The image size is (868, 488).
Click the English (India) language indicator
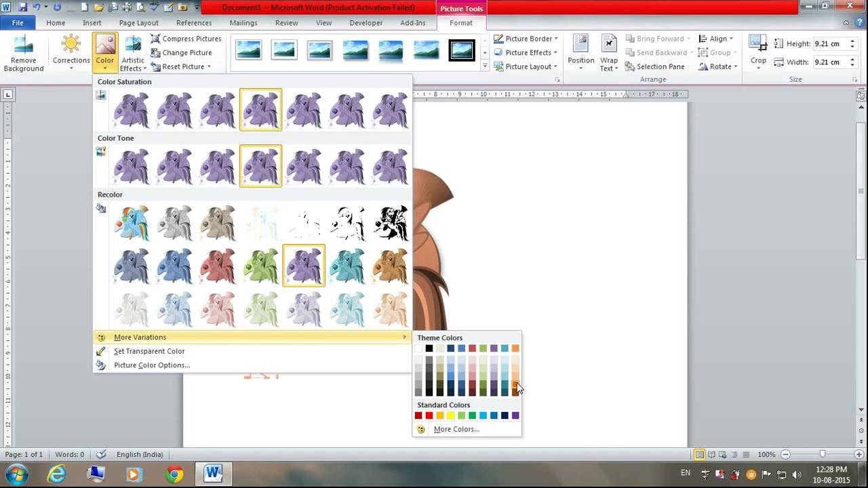click(140, 454)
